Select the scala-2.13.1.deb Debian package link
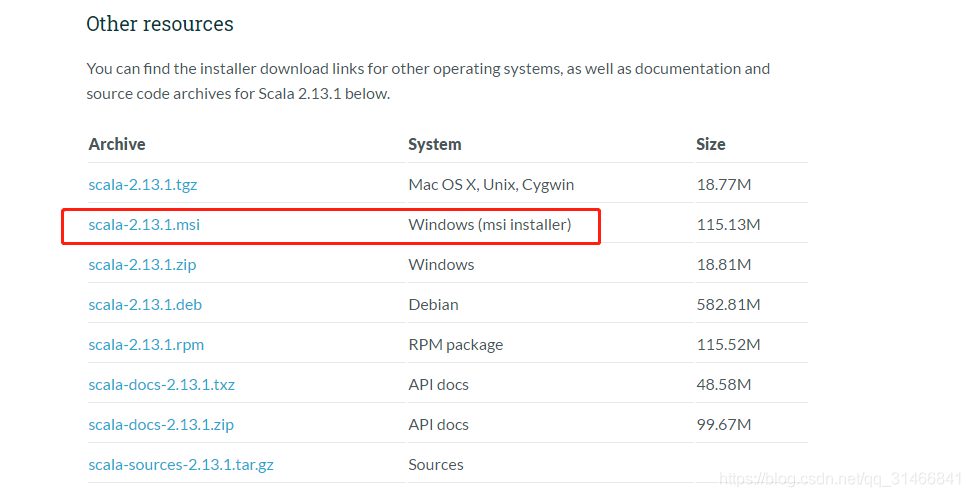Screen dimensions: 970x497 145,305
